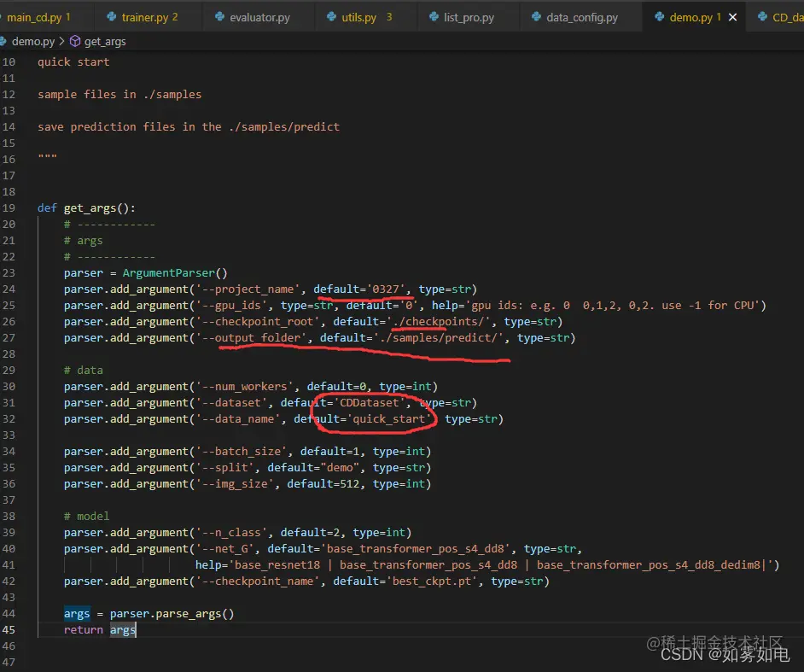Click line number 19 in gutter

9,207
